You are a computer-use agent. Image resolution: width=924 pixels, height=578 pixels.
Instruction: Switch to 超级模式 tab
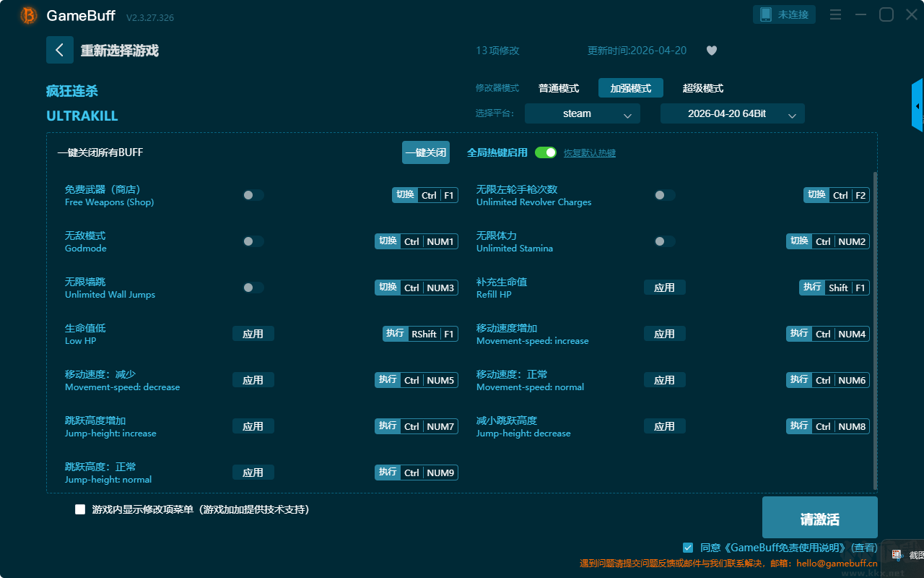point(703,88)
